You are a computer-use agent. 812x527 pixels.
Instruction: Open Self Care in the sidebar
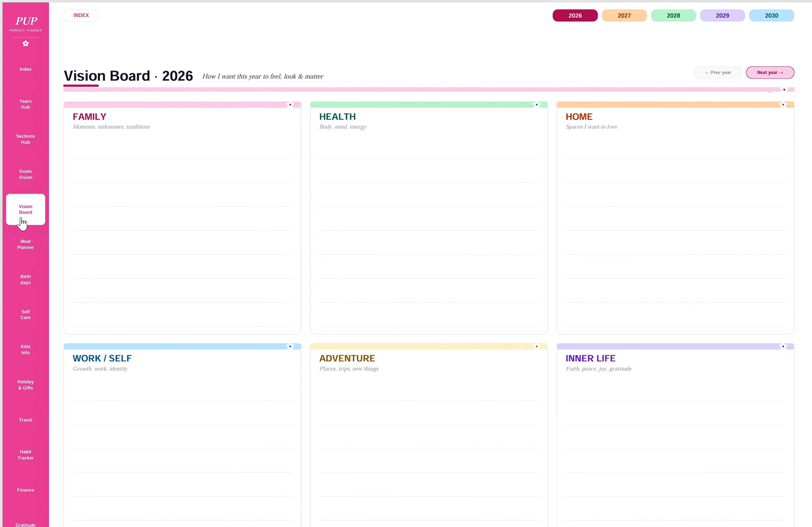[x=26, y=314]
